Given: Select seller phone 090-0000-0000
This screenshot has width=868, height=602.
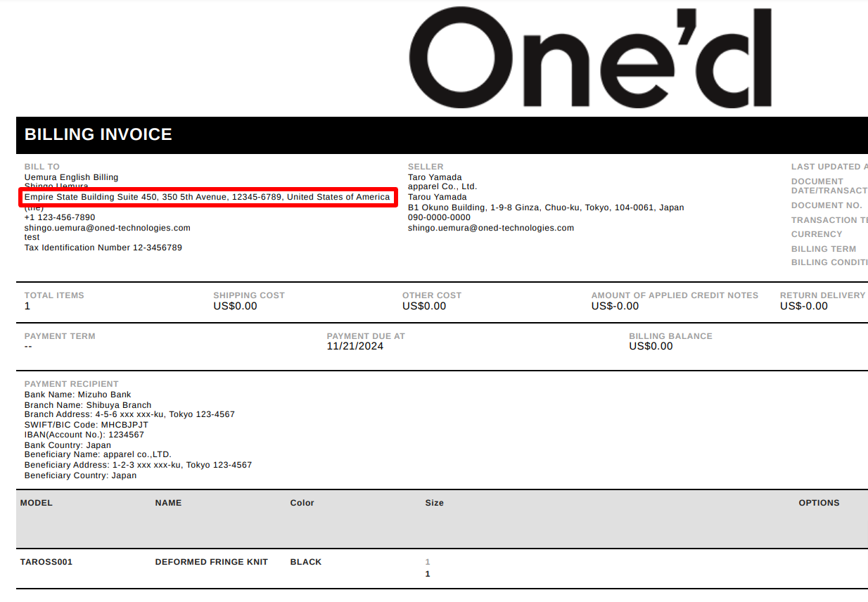Looking at the screenshot, I should pyautogui.click(x=440, y=217).
